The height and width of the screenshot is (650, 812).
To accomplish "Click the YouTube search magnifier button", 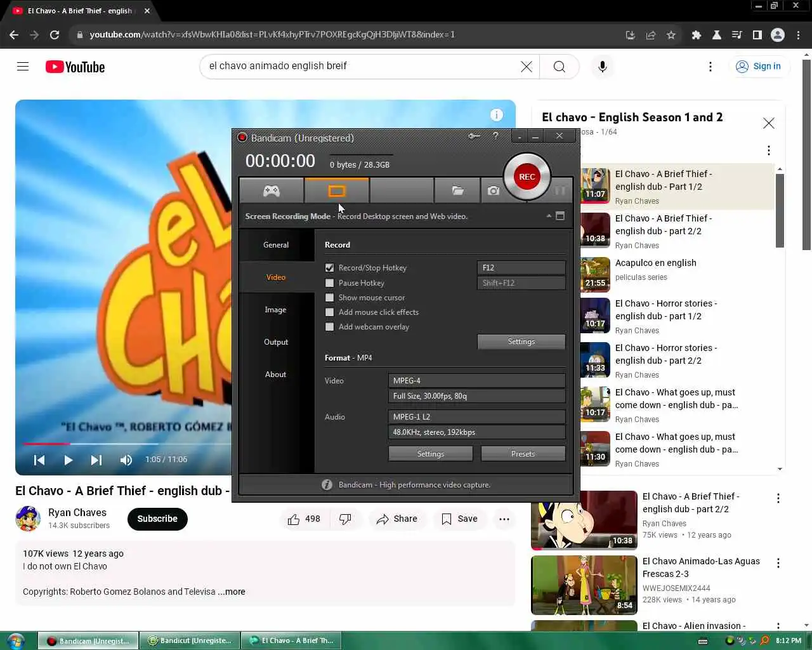I will [x=559, y=66].
